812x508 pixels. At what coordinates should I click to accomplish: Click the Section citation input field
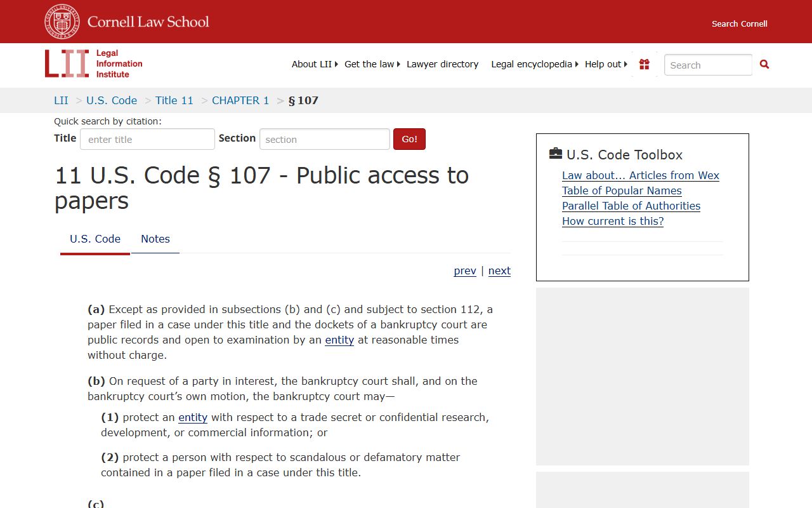tap(324, 139)
